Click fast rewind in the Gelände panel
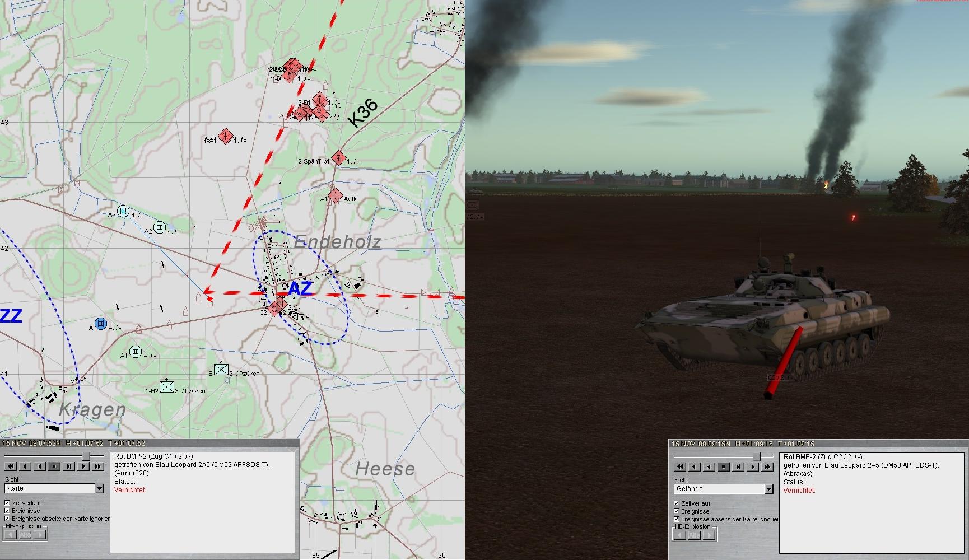Viewport: 969px width, 560px height. click(679, 466)
